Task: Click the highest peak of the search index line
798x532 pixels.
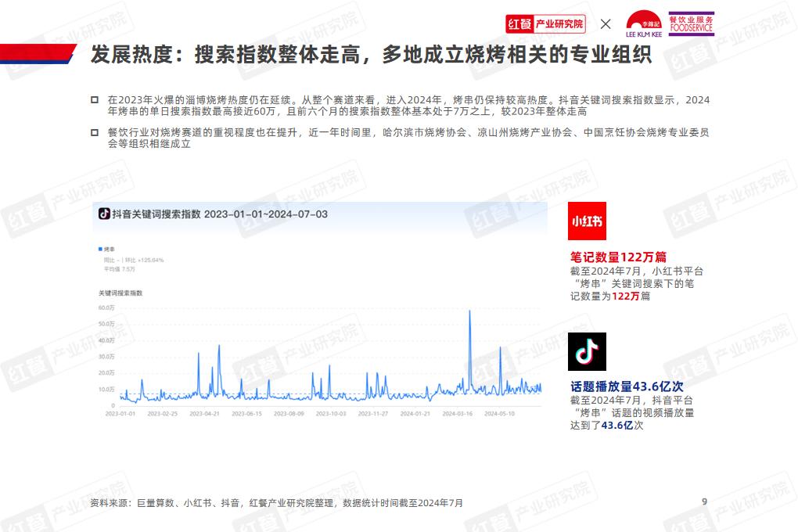Action: (469, 311)
